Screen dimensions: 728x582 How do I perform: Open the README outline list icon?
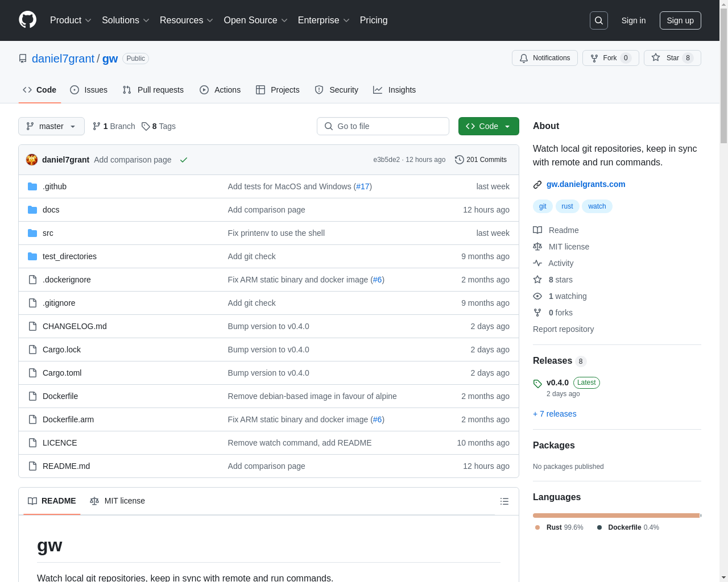pyautogui.click(x=504, y=501)
